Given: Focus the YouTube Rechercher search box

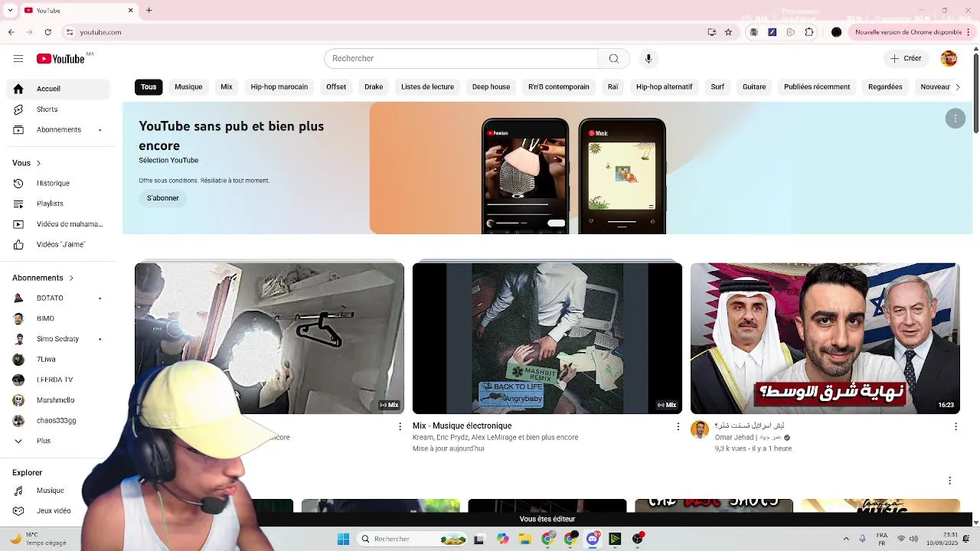Looking at the screenshot, I should (461, 59).
